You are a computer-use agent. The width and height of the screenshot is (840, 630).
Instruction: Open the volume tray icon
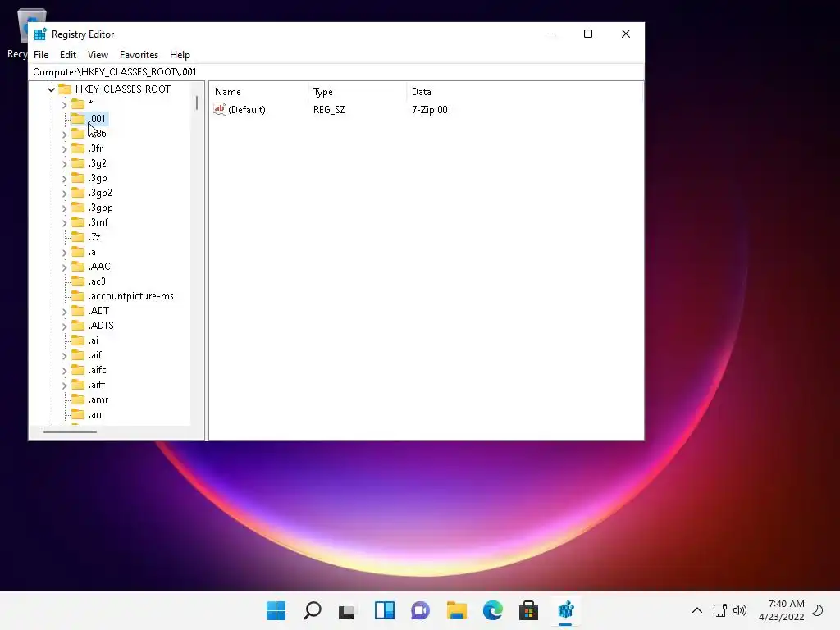[x=740, y=610]
